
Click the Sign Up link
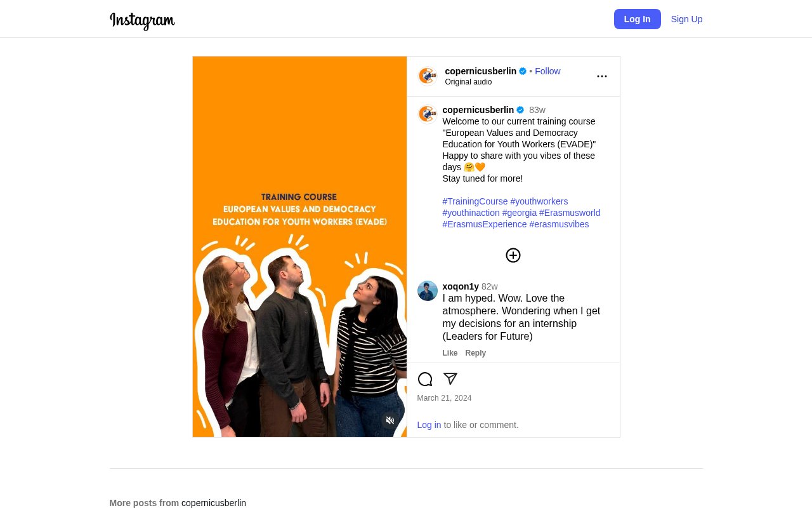pyautogui.click(x=687, y=19)
